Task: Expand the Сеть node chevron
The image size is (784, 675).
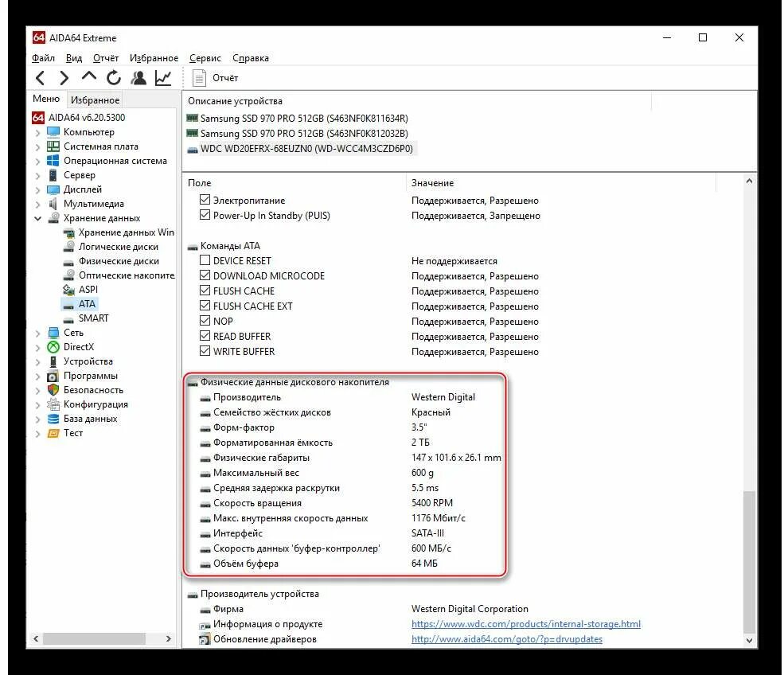Action: (38, 334)
